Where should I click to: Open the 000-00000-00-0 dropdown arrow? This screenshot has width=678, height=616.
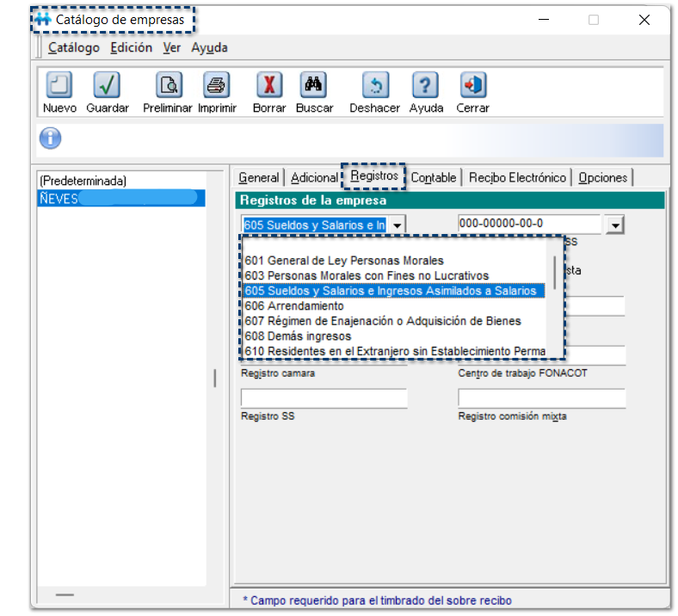614,225
